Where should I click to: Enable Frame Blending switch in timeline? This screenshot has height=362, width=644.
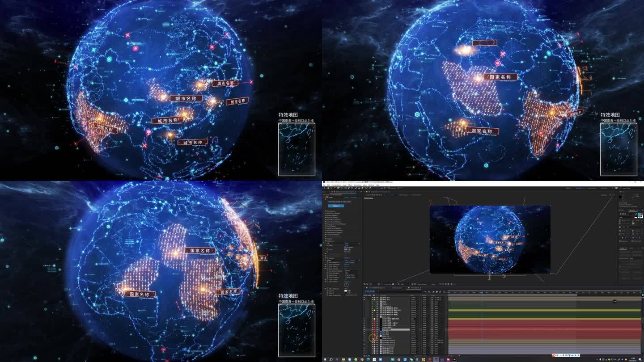pos(437,291)
